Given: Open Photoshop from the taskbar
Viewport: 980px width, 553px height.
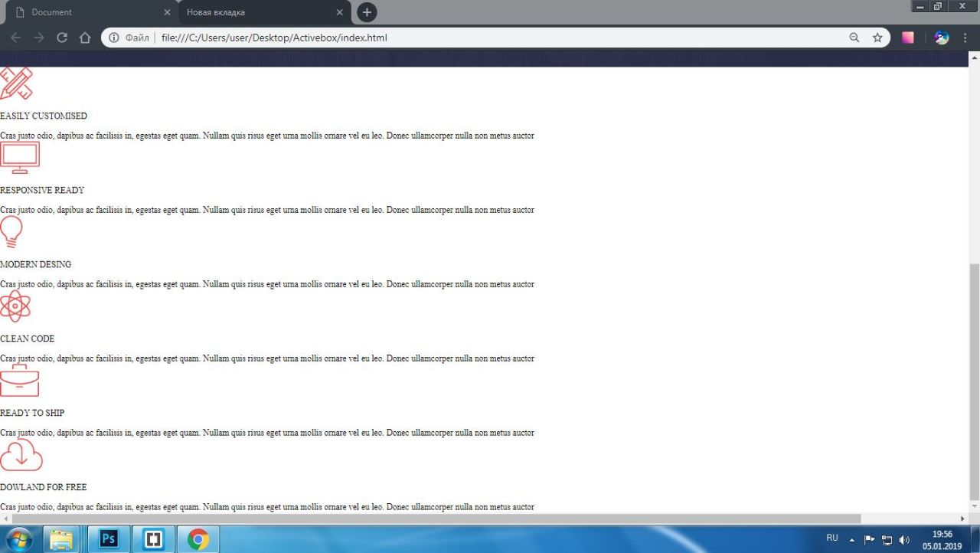Looking at the screenshot, I should click(108, 539).
